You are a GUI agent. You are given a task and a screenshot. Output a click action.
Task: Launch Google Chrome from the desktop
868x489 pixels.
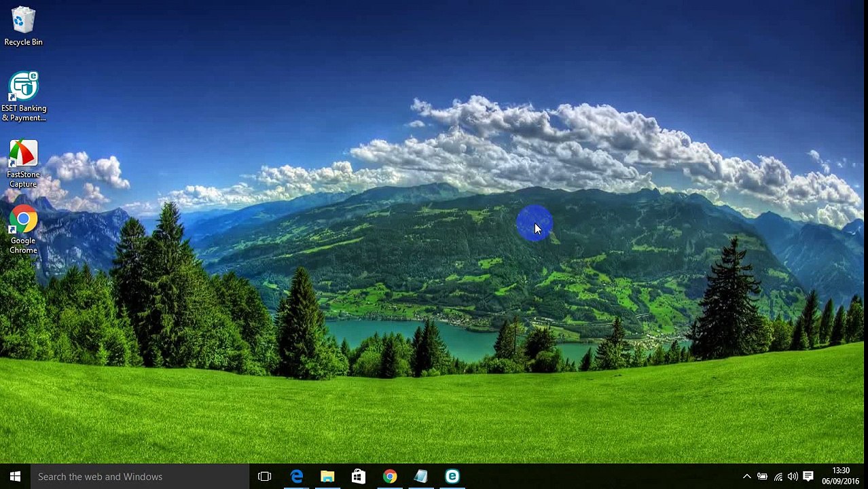pyautogui.click(x=23, y=230)
